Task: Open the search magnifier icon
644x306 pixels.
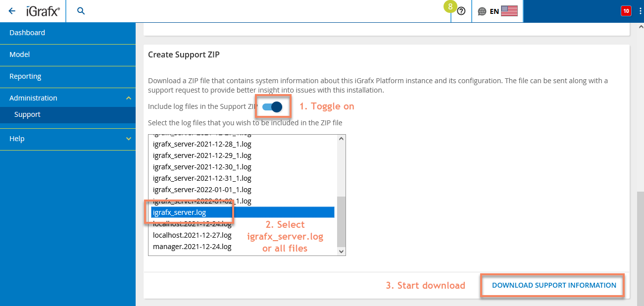Action: coord(81,11)
